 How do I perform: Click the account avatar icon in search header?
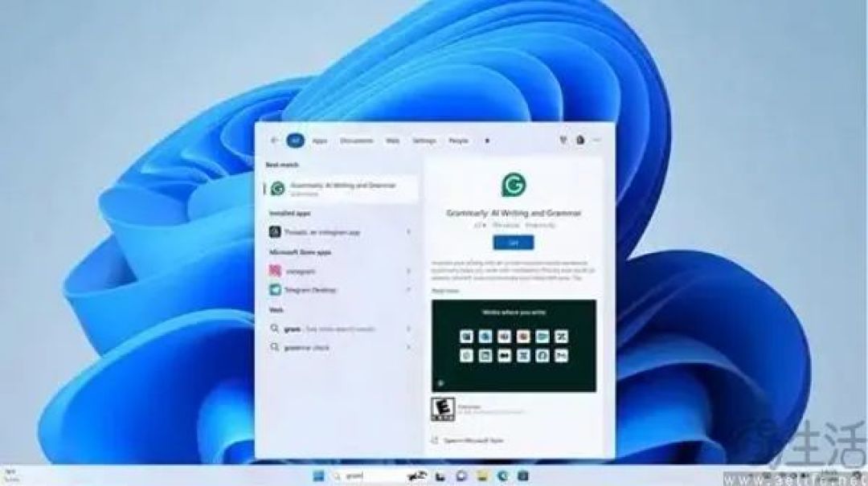pyautogui.click(x=580, y=141)
